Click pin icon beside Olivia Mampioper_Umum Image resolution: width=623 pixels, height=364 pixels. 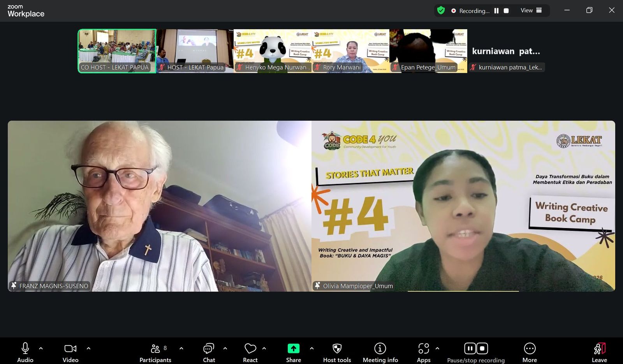[x=317, y=286]
